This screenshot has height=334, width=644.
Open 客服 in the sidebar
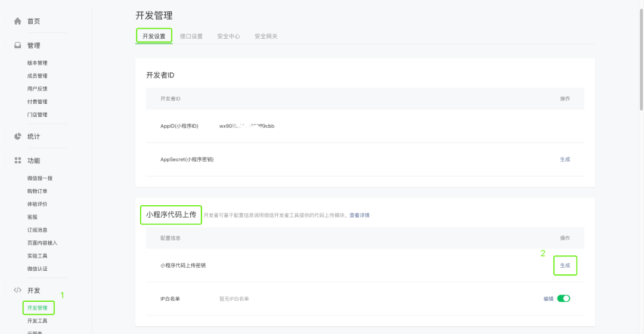(32, 217)
